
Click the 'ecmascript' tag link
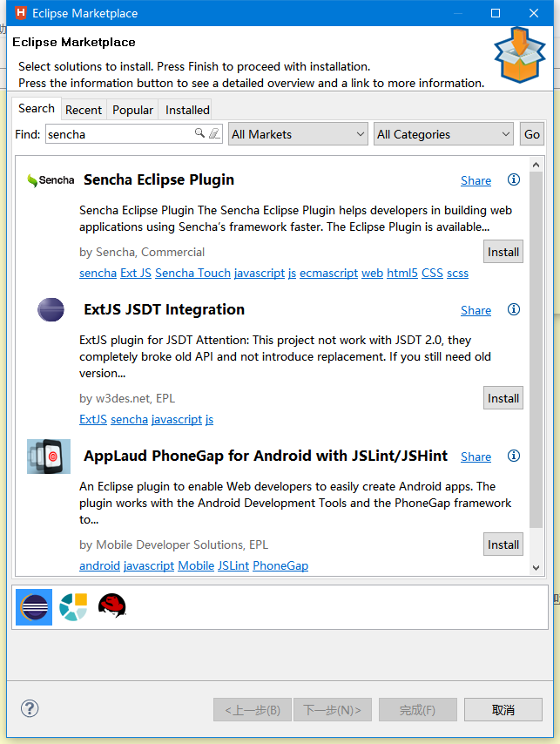point(328,274)
